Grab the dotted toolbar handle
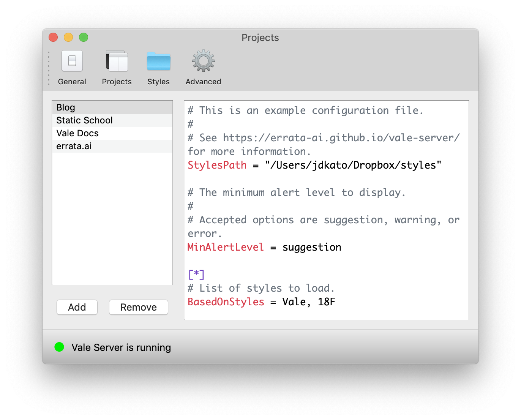The height and width of the screenshot is (420, 521). click(49, 68)
